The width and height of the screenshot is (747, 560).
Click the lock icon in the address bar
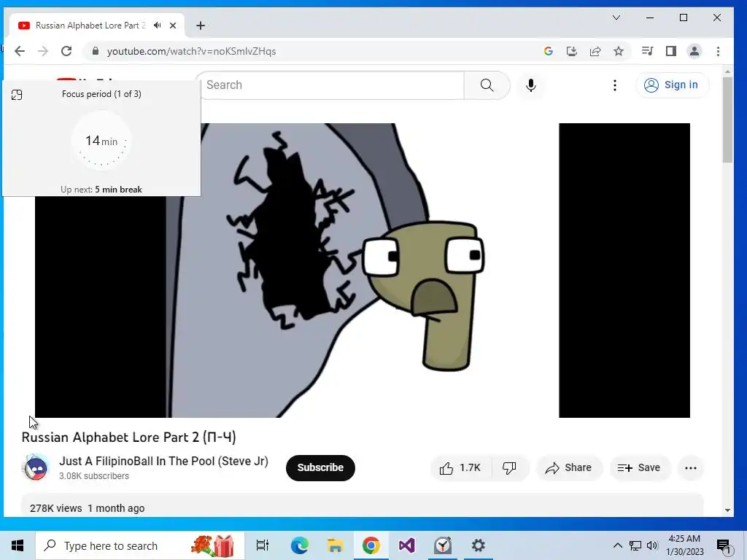pyautogui.click(x=96, y=52)
